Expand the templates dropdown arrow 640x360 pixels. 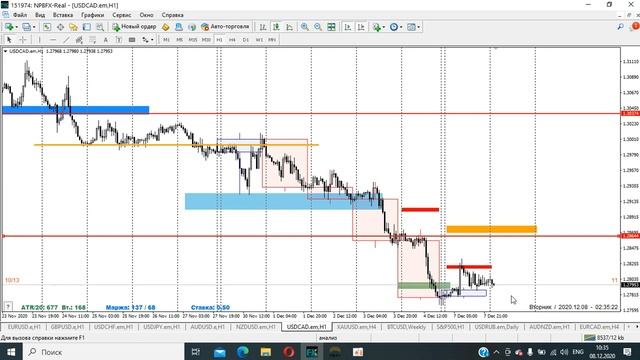click(x=419, y=27)
